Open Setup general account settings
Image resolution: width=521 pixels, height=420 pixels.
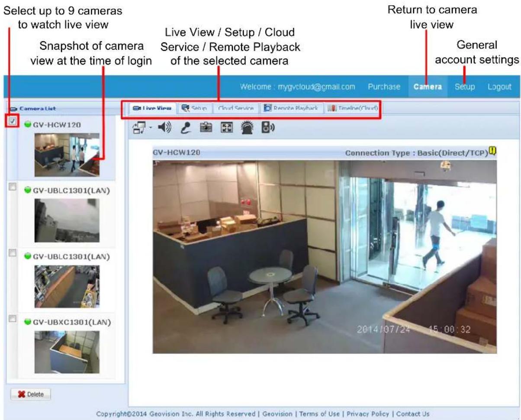pos(465,87)
